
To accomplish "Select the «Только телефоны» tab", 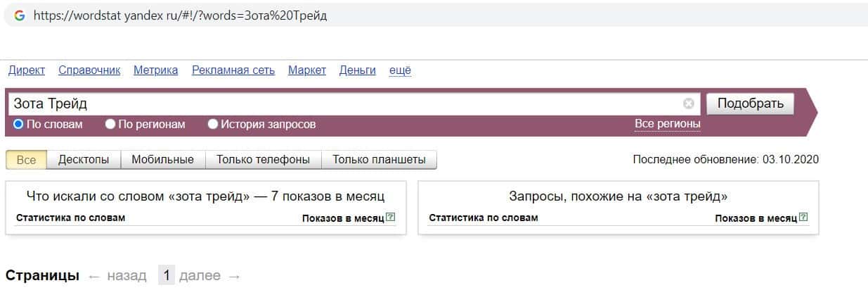I will coord(263,160).
